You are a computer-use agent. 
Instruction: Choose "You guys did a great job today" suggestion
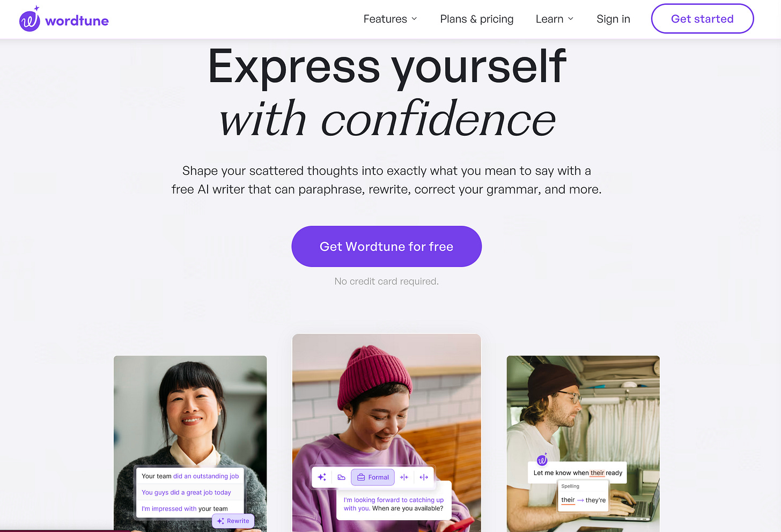pyautogui.click(x=186, y=492)
